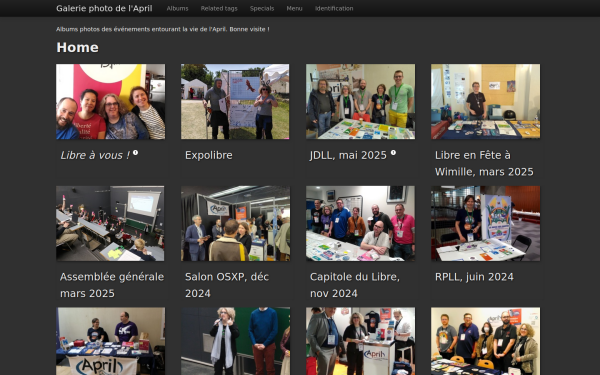Open Expolibre outdoor photo thumbnail
600x375 pixels.
(235, 101)
